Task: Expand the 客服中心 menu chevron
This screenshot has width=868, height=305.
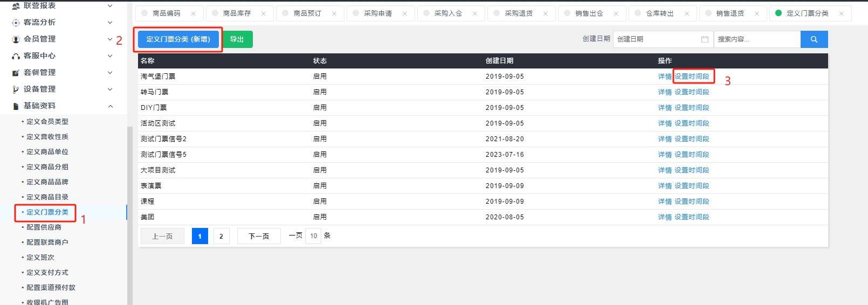Action: point(110,56)
